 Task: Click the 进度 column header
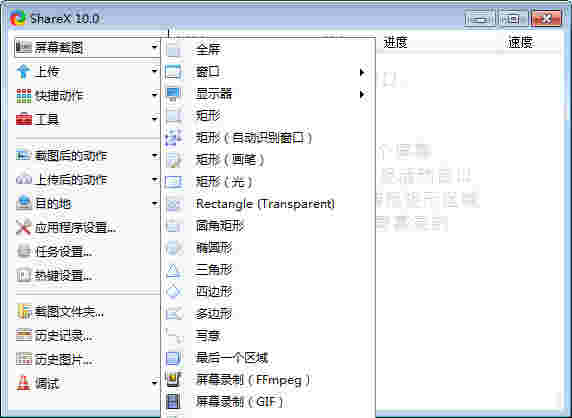396,42
